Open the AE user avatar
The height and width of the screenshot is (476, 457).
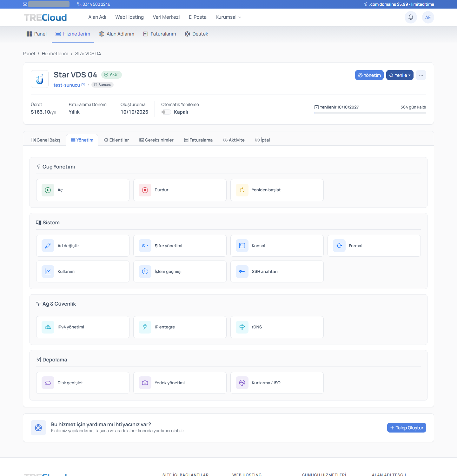428,17
